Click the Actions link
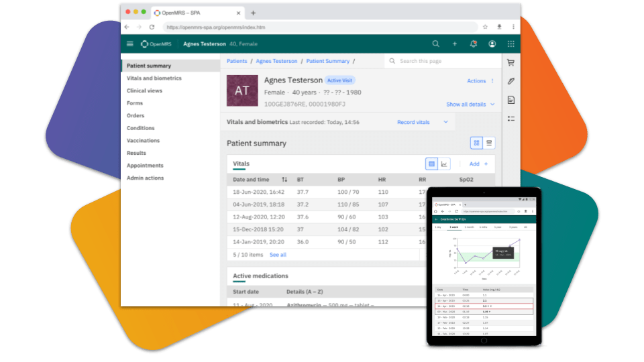This screenshot has height=362, width=644. [476, 81]
